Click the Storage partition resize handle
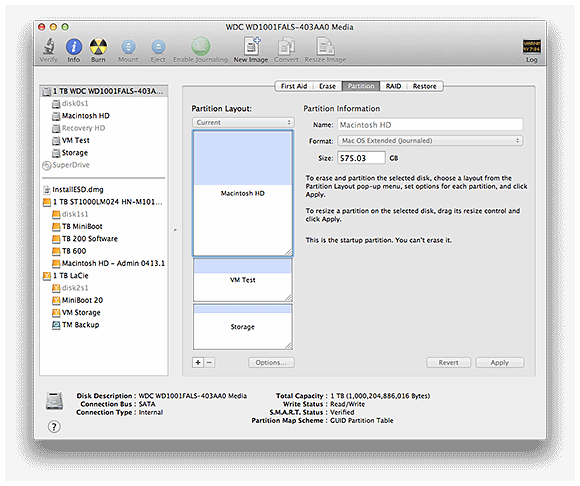 289,345
